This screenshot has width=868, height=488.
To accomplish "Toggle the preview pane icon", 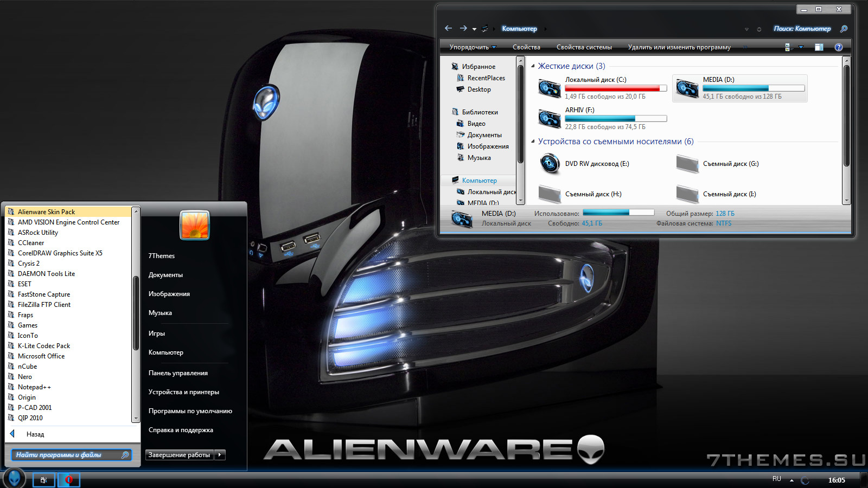I will [819, 47].
